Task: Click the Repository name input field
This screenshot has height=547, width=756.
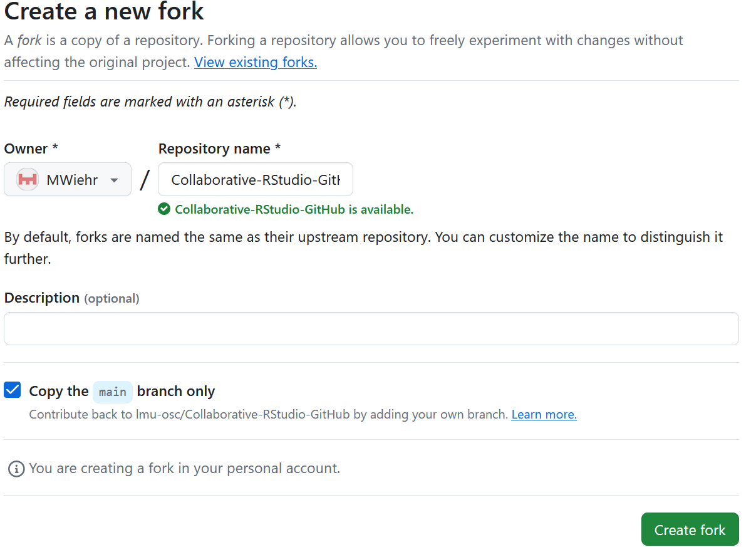Action: (255, 179)
